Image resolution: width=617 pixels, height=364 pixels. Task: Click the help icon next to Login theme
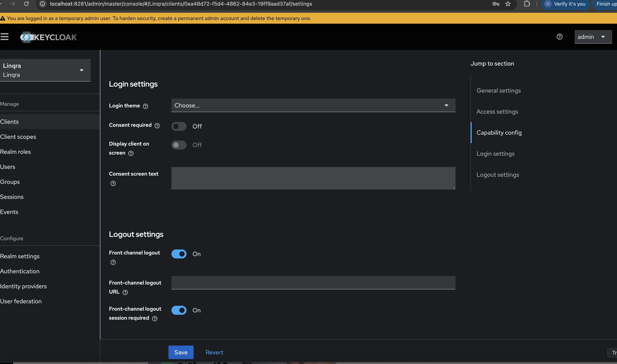click(x=145, y=106)
